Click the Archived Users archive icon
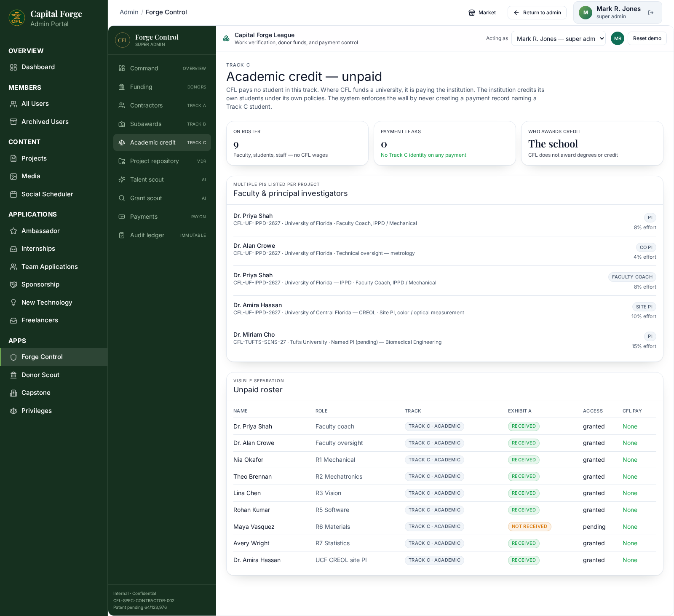 (x=13, y=122)
